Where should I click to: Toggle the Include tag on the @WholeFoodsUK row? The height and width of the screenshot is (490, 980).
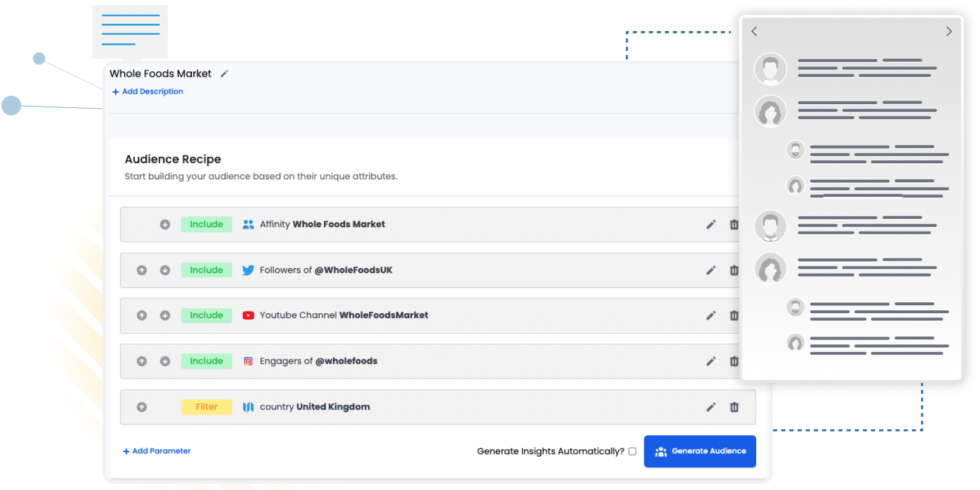click(x=207, y=270)
